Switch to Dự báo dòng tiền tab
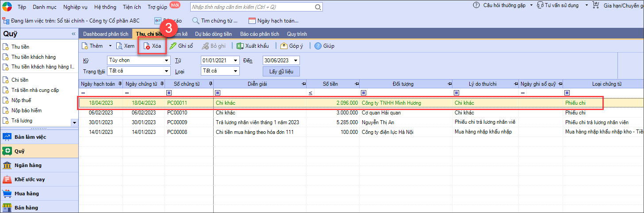Viewport: 644px width, 213px height. (x=213, y=34)
